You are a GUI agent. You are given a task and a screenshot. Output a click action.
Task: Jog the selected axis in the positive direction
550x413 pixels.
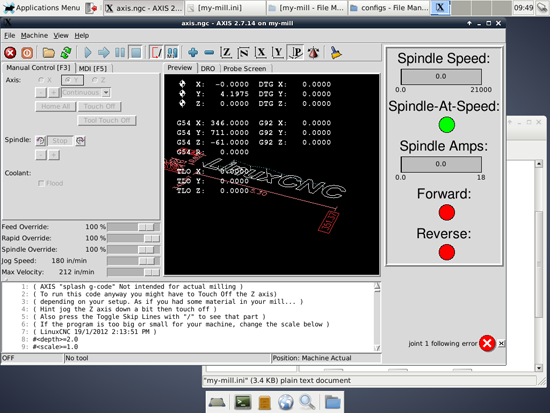tap(53, 93)
